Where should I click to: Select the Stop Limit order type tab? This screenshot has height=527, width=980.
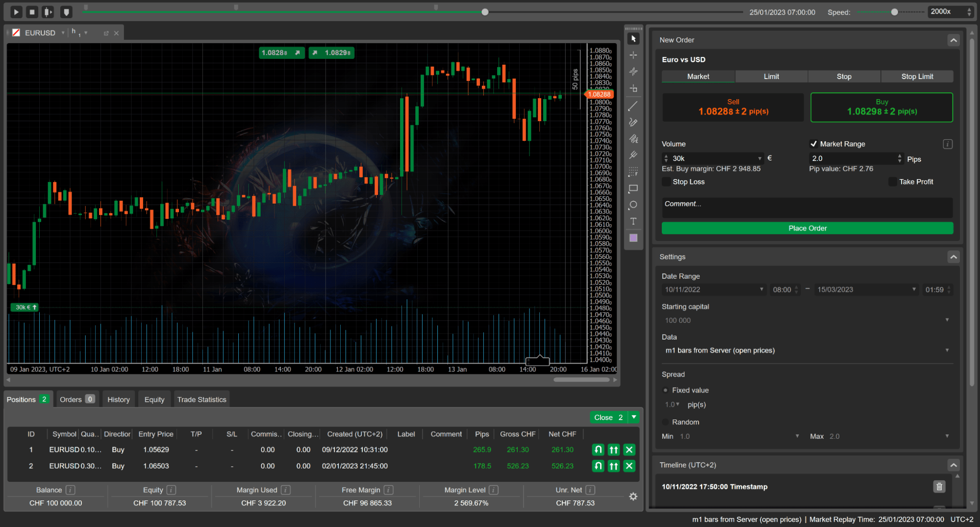click(x=917, y=76)
